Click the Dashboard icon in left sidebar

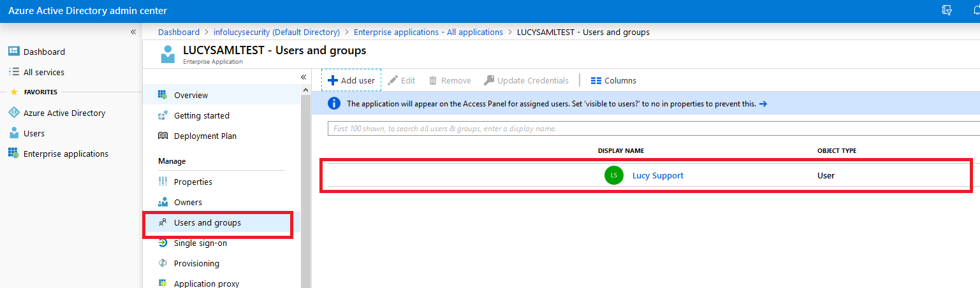click(13, 52)
